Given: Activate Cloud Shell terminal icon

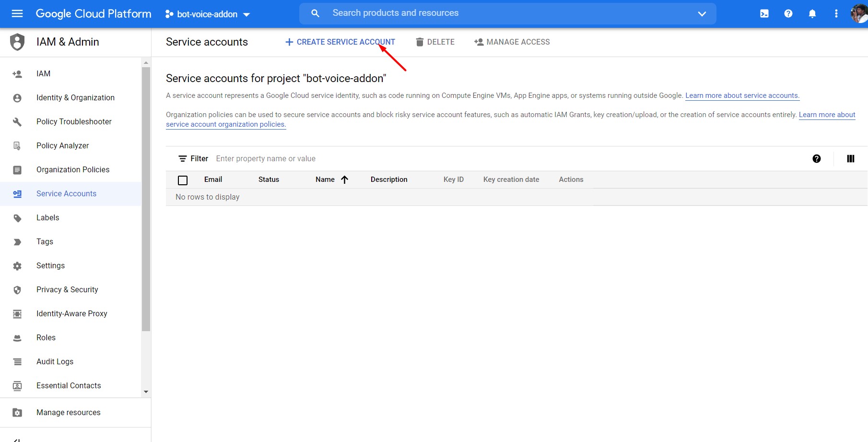Looking at the screenshot, I should [x=764, y=14].
